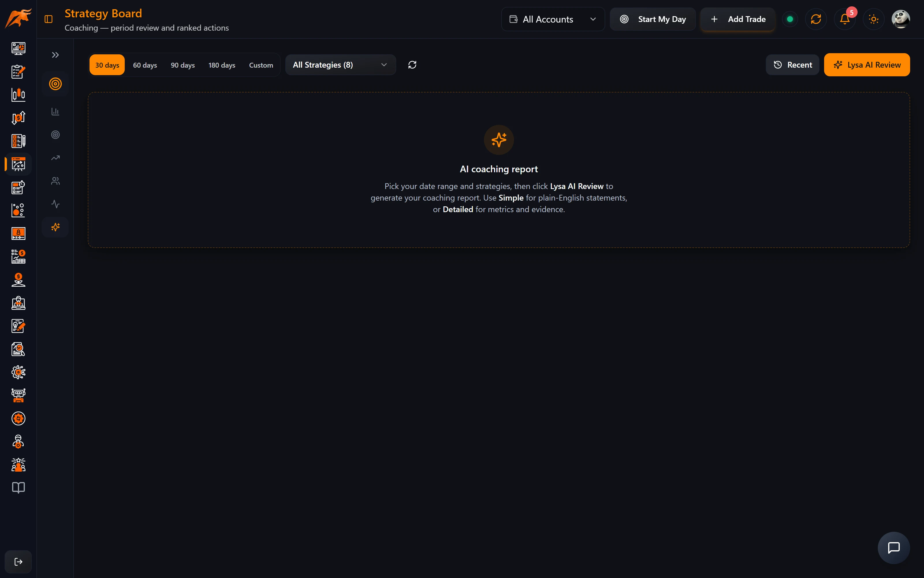
Task: Open the dollar up-down arrows icon
Action: [18, 118]
